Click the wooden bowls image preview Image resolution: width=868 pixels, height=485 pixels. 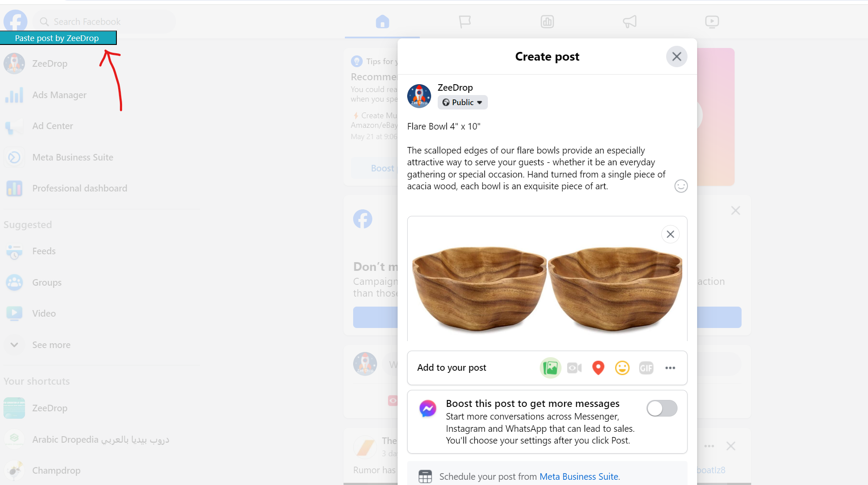(547, 289)
